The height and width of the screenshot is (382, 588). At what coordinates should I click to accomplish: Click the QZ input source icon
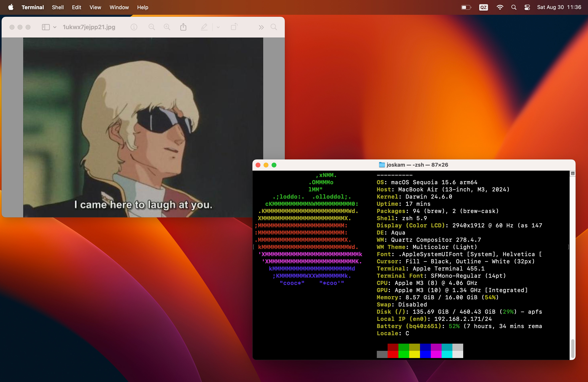point(483,7)
